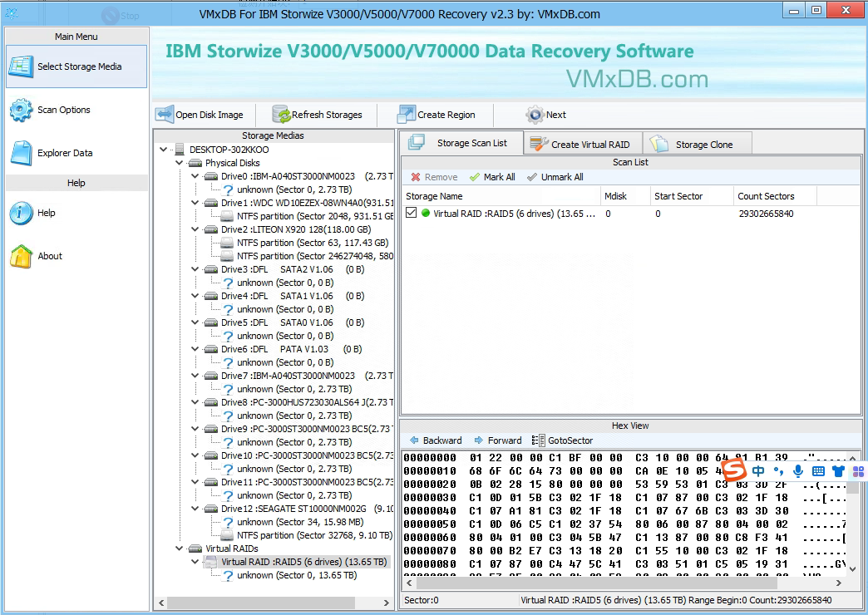Click the Mdisk column header
This screenshot has width=868, height=615.
tap(625, 196)
